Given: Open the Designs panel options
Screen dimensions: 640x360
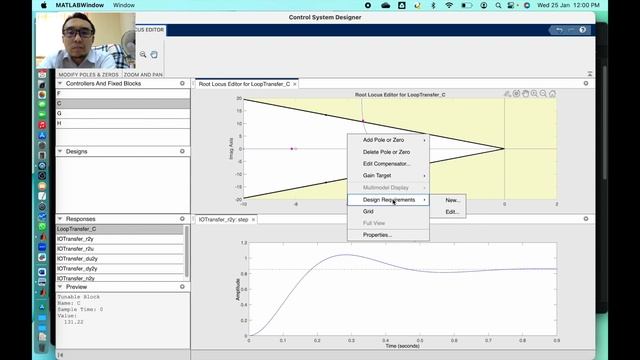Looking at the screenshot, I should click(182, 151).
